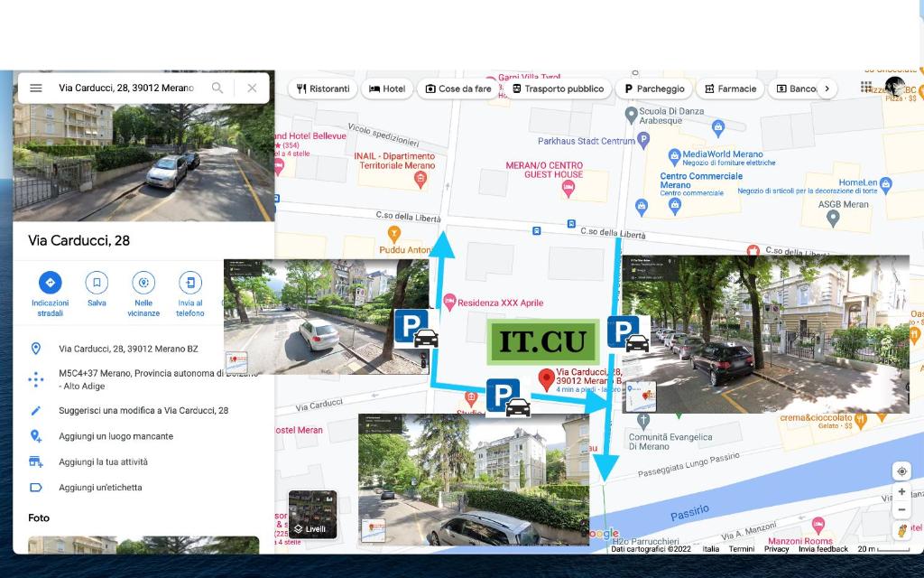Select the Parcheggio chip
Viewport: 924px width, 578px height.
click(654, 89)
